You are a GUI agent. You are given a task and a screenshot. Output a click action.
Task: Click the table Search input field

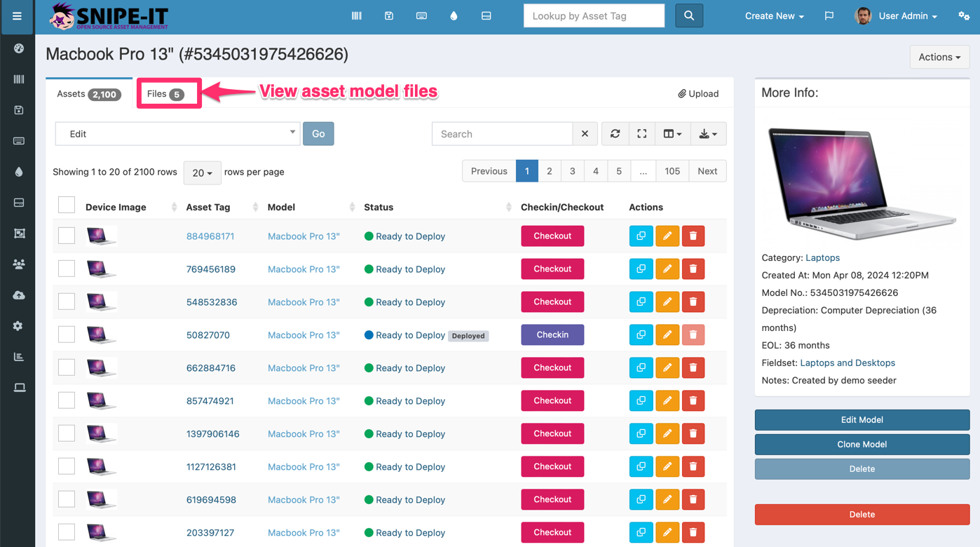click(x=503, y=134)
